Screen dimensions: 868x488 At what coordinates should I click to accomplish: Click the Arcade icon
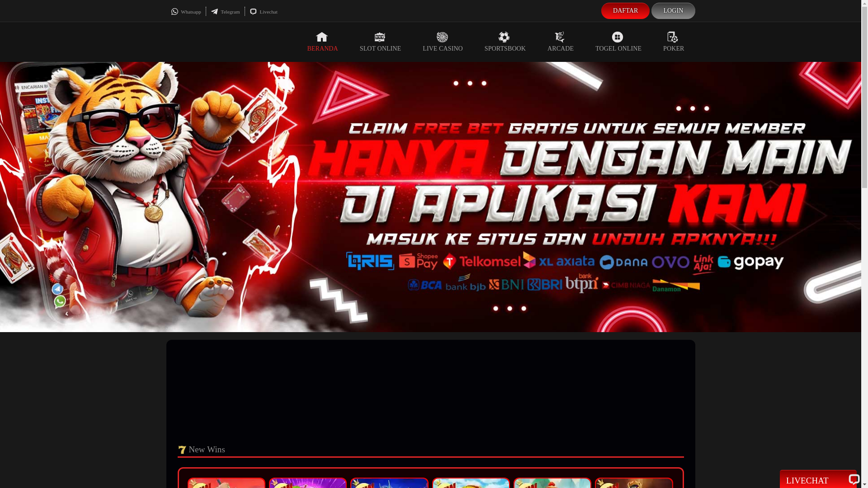click(x=560, y=37)
